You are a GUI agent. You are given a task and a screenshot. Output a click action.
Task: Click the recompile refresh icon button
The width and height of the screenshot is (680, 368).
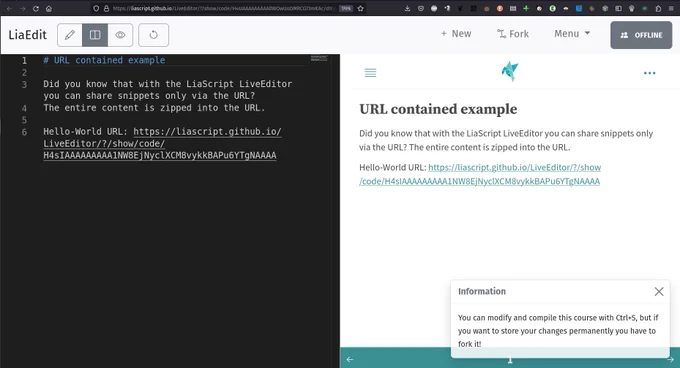click(x=154, y=35)
